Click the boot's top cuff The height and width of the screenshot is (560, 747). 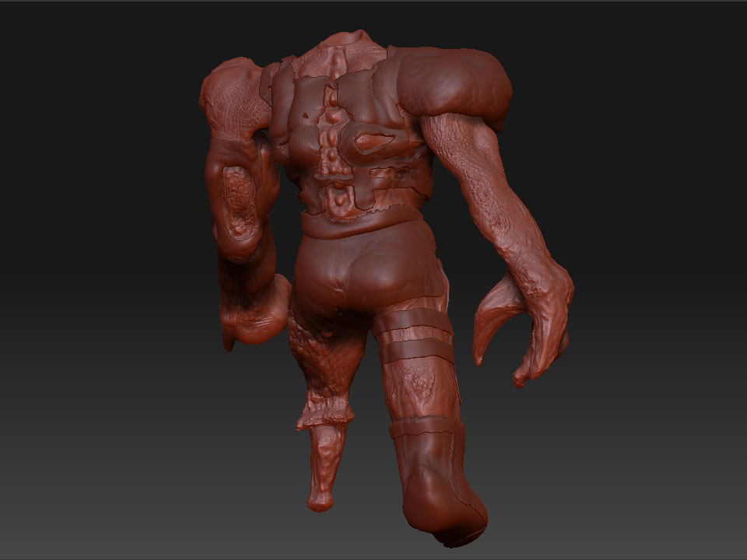click(424, 428)
